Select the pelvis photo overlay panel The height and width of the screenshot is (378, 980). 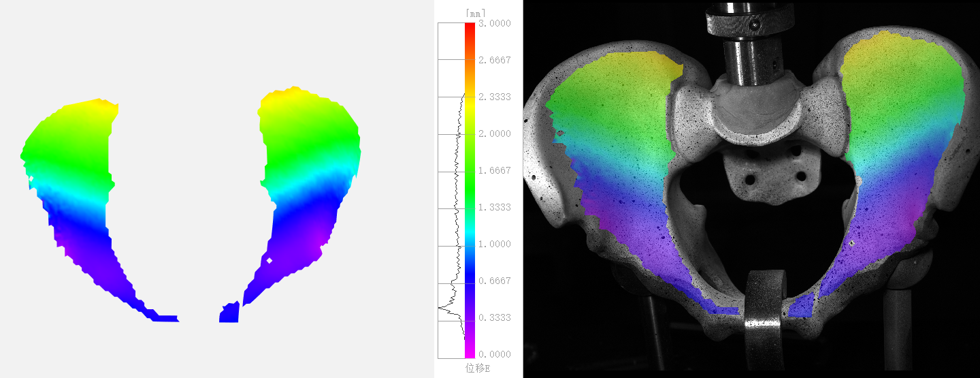pyautogui.click(x=751, y=189)
